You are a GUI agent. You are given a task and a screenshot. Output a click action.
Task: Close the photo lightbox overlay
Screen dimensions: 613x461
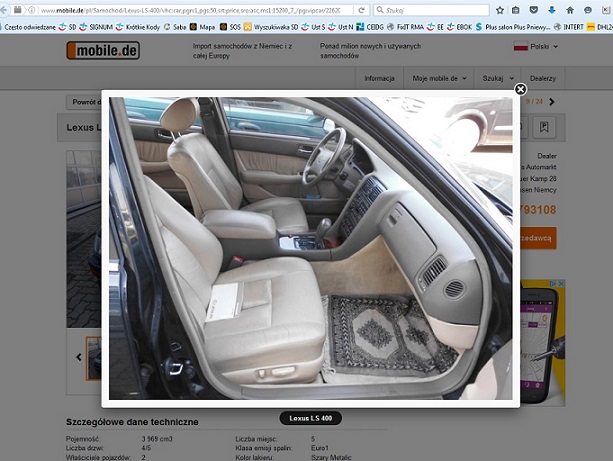click(520, 90)
